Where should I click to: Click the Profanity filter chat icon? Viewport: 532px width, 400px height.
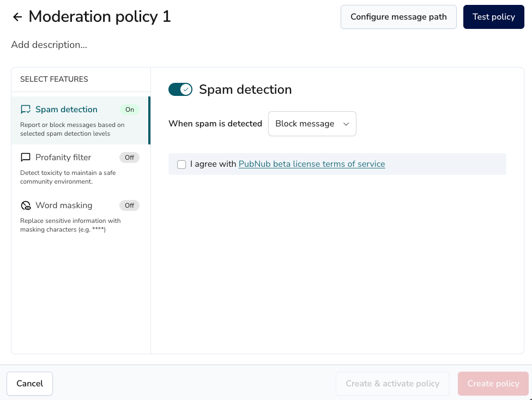(x=26, y=157)
